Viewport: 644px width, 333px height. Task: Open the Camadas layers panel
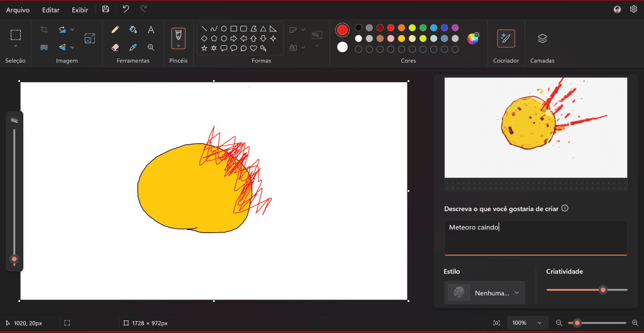[x=542, y=39]
